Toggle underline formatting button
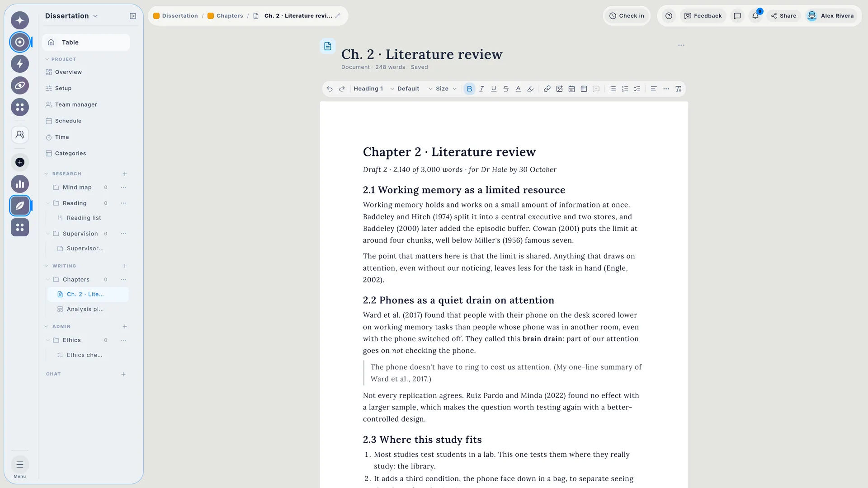The width and height of the screenshot is (868, 488). (494, 89)
